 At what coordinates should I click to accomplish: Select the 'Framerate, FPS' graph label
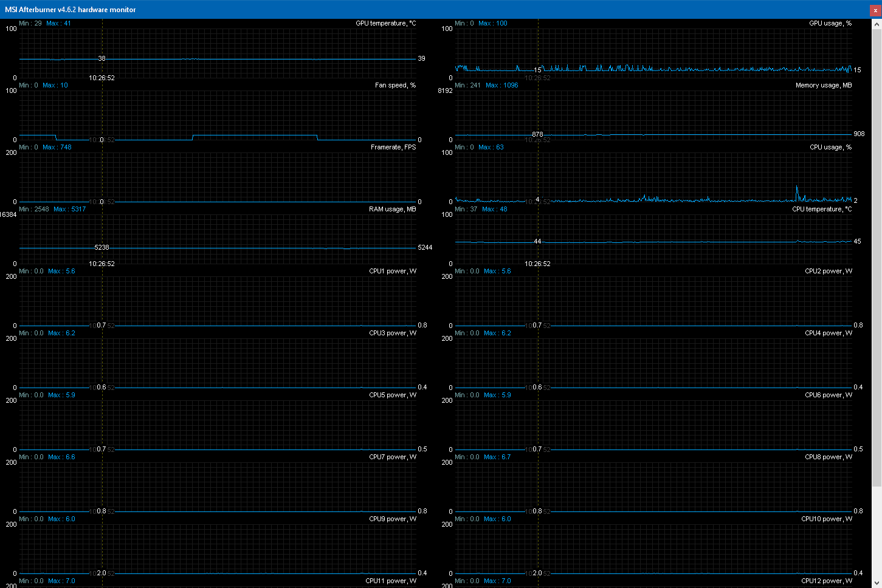click(x=394, y=148)
